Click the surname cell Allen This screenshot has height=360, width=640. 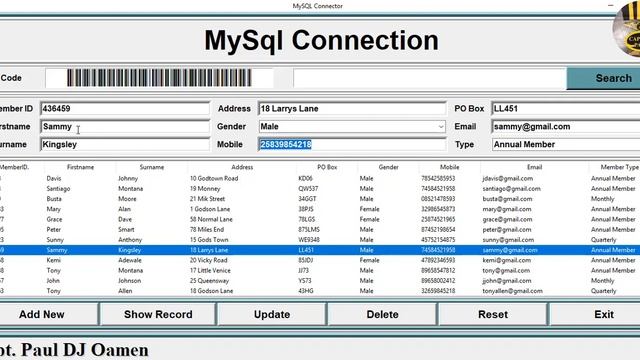click(x=125, y=291)
